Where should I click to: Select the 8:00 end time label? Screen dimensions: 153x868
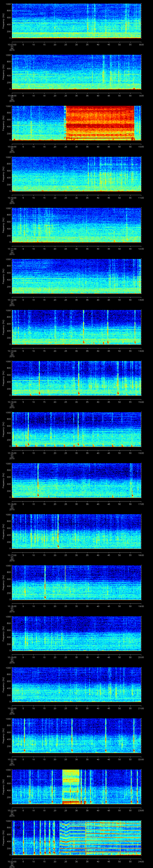[x=141, y=44]
